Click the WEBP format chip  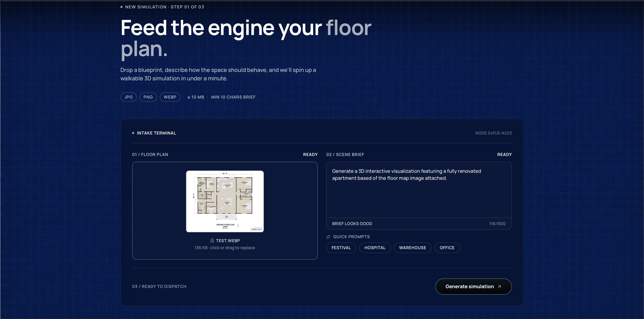coord(170,97)
